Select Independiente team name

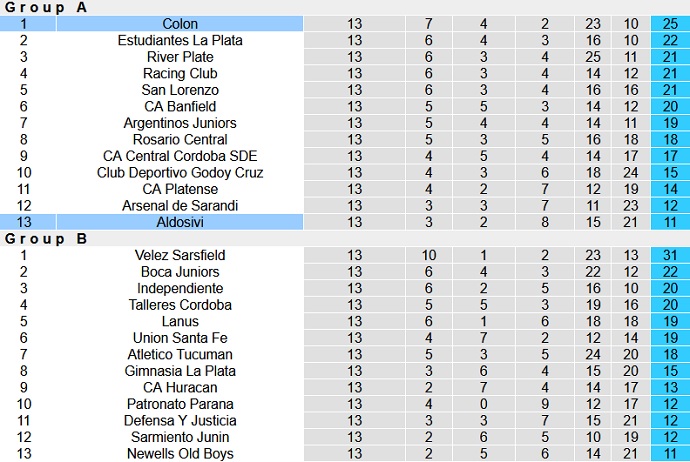point(180,288)
